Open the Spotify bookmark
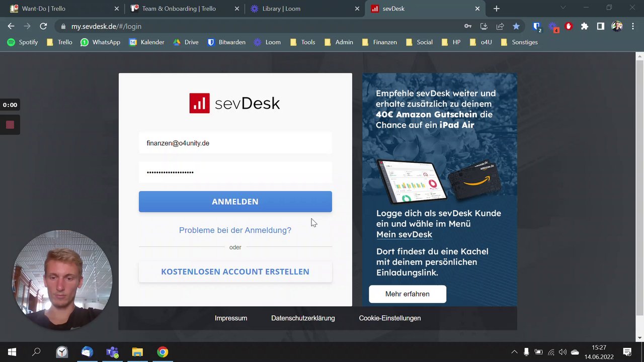644x362 pixels. (23, 42)
